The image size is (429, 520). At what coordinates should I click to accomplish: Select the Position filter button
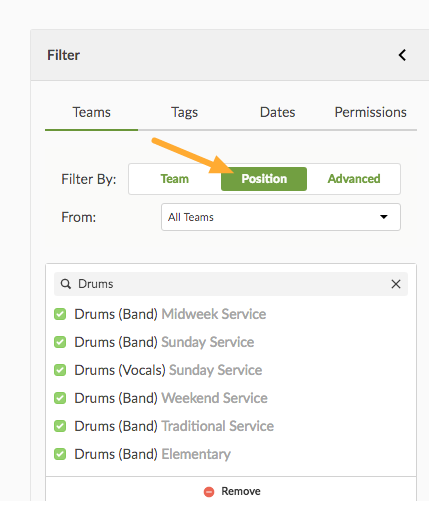264,179
